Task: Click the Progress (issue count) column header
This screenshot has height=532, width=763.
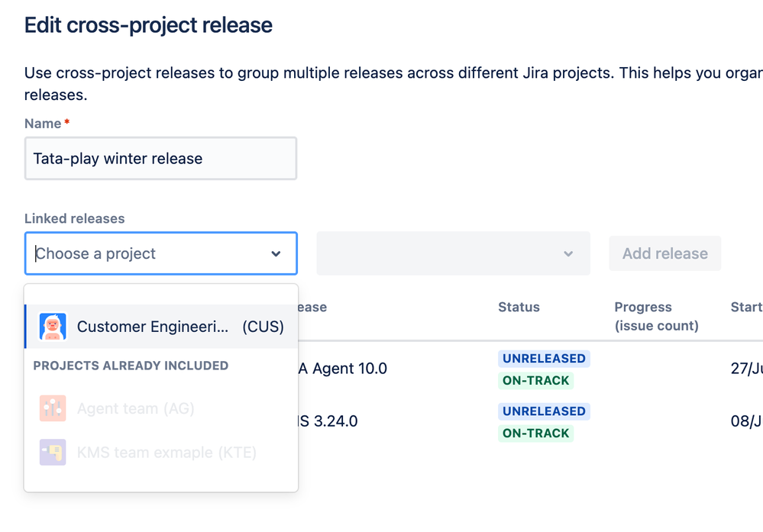Action: tap(656, 316)
